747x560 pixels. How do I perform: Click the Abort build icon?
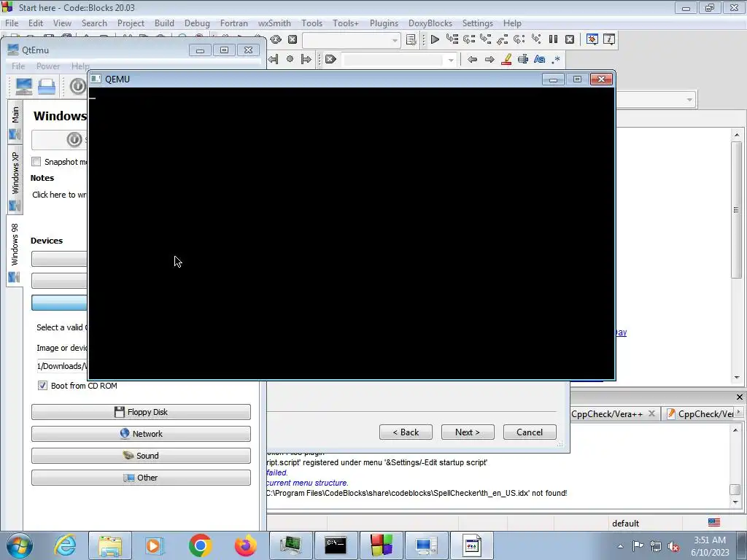pos(293,39)
